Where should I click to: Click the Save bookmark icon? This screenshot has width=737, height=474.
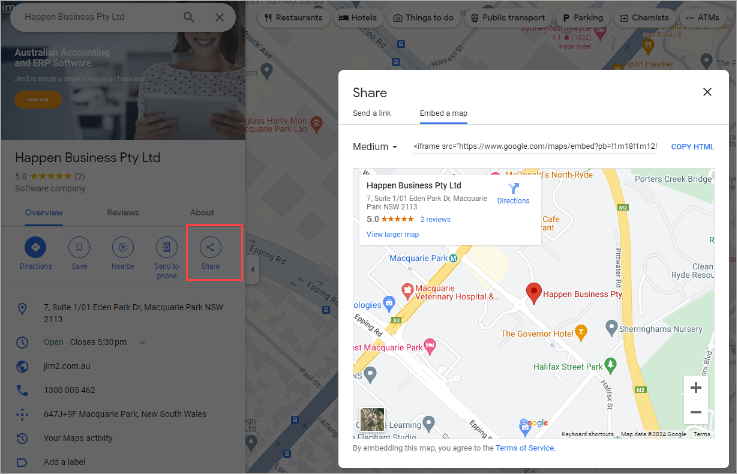79,247
